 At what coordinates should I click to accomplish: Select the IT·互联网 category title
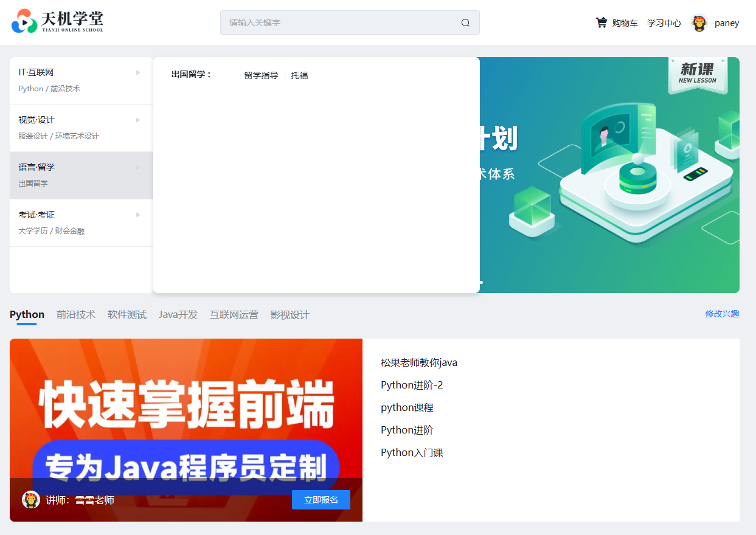pos(36,72)
